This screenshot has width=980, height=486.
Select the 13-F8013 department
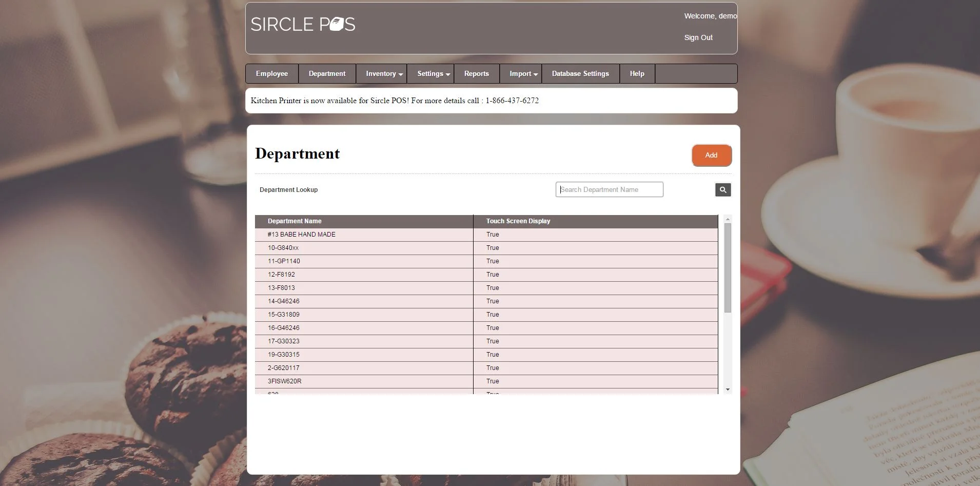(281, 288)
